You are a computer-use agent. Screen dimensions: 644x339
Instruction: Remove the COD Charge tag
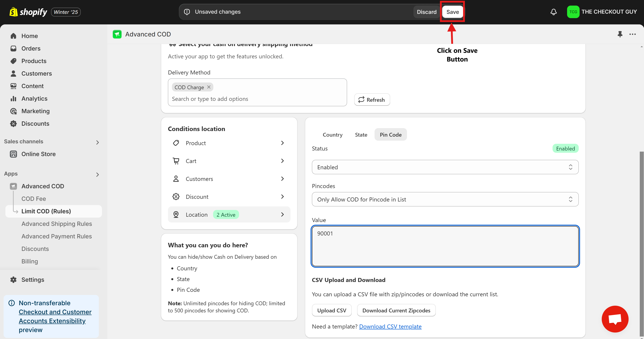click(209, 87)
